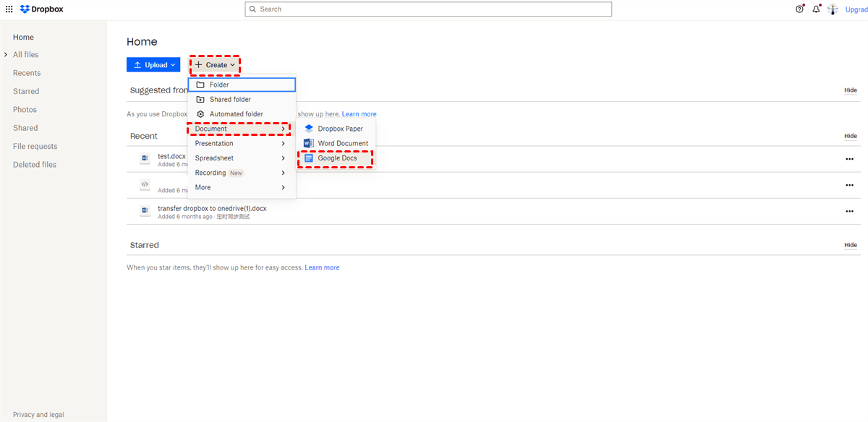Open Photos in sidebar

(x=25, y=110)
